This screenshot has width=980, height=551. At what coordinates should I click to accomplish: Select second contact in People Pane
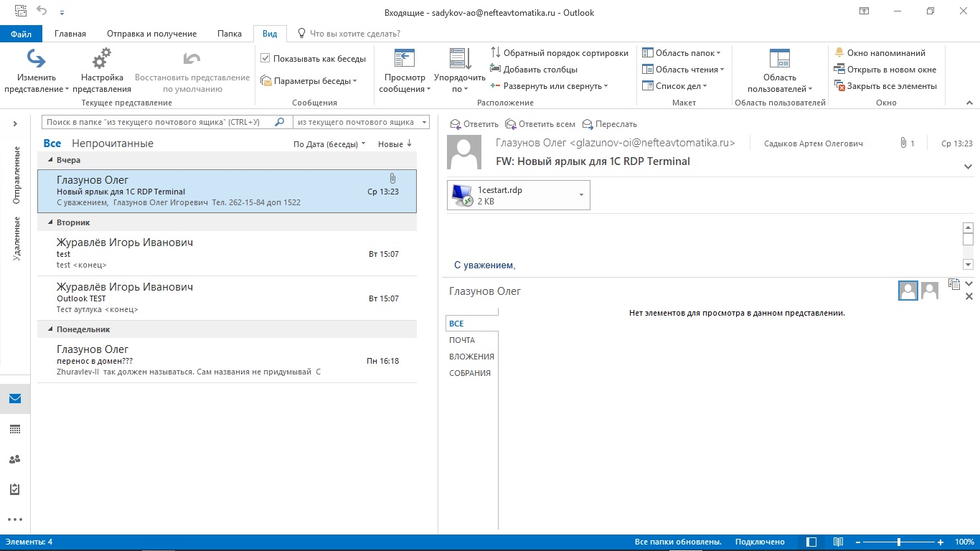930,291
